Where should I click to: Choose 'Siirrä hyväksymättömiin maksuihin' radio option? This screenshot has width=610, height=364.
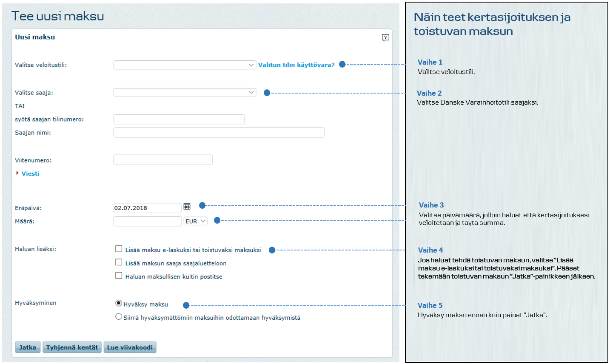coord(119,317)
